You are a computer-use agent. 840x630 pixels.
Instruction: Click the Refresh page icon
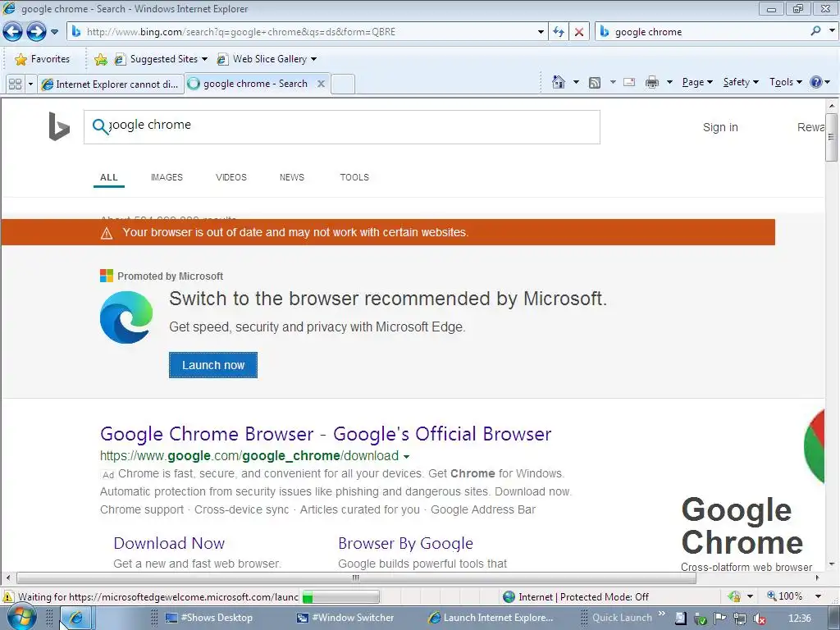point(559,32)
